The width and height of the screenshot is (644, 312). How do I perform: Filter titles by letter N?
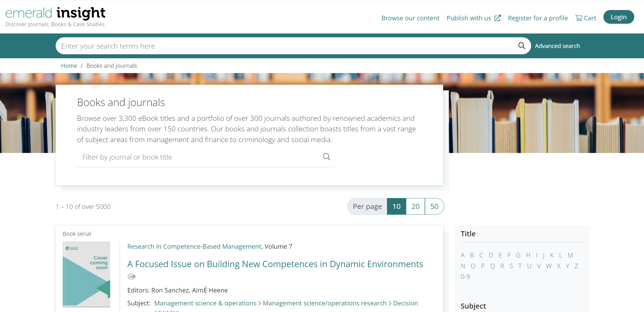463,266
